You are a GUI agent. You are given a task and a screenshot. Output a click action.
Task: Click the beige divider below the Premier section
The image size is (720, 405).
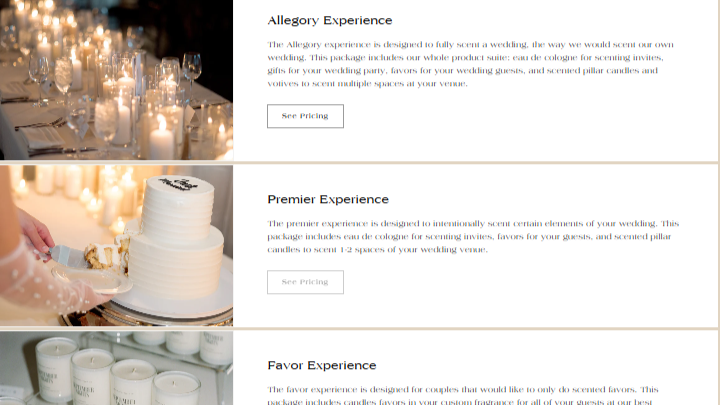pos(359,329)
